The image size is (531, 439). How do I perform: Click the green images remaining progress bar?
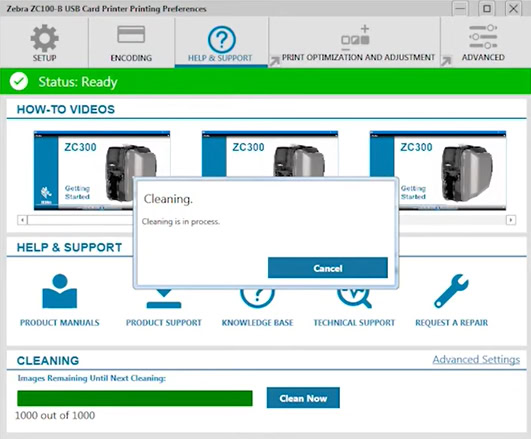pyautogui.click(x=135, y=398)
